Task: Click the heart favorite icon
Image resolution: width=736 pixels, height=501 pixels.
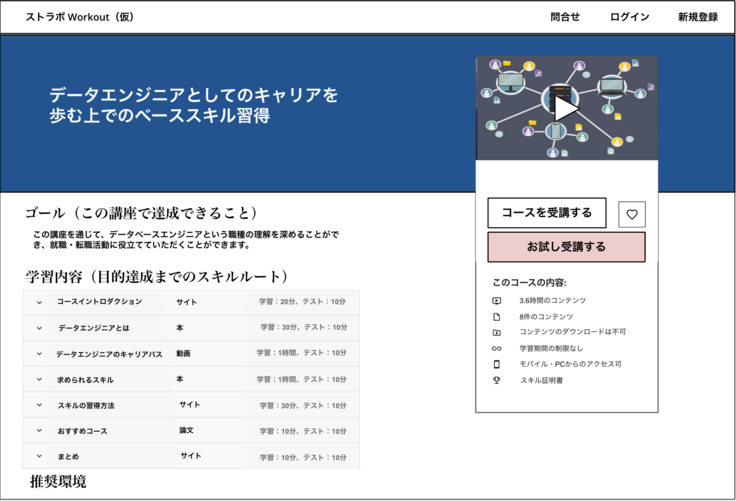Action: tap(631, 214)
